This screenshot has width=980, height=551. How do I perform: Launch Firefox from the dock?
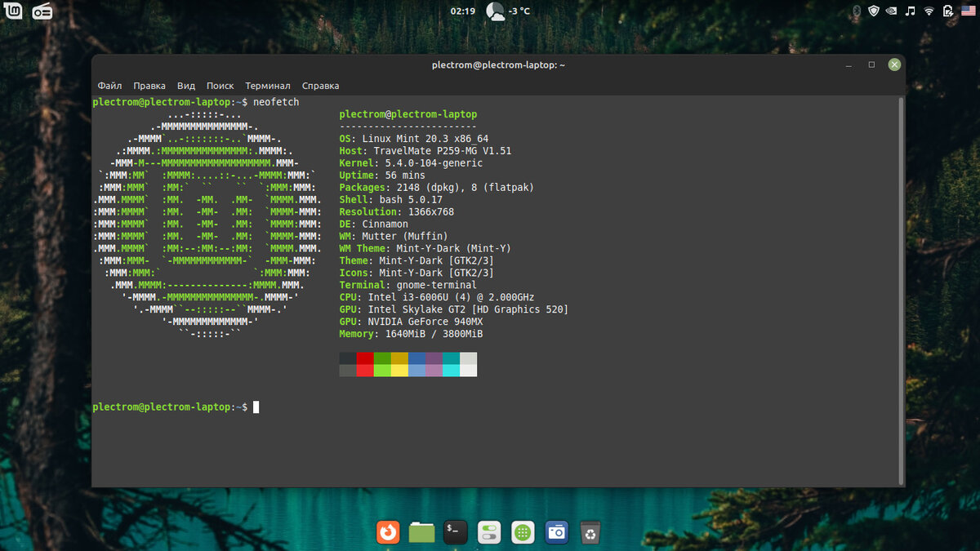point(388,532)
